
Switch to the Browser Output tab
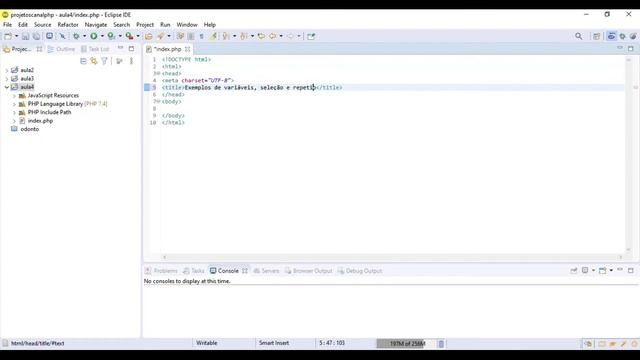tap(309, 271)
